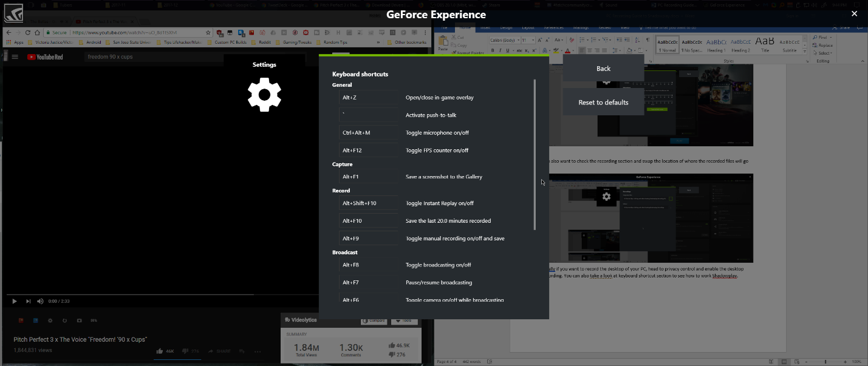The width and height of the screenshot is (868, 366).
Task: Open the Chrome three-dot menu
Action: pyautogui.click(x=426, y=33)
